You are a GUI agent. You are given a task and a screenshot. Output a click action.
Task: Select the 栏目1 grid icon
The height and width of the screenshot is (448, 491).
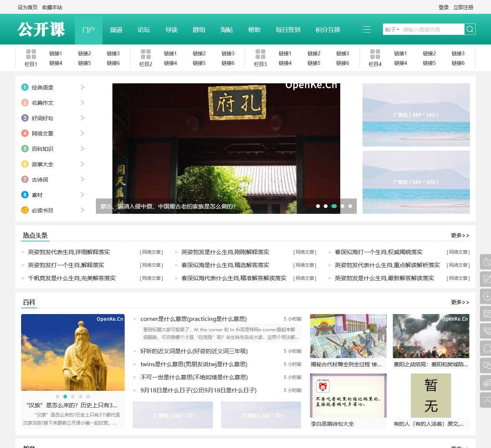[x=31, y=54]
